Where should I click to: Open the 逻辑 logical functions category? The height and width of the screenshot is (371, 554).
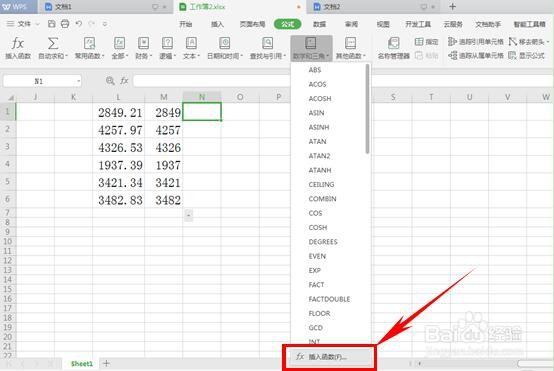pos(167,48)
